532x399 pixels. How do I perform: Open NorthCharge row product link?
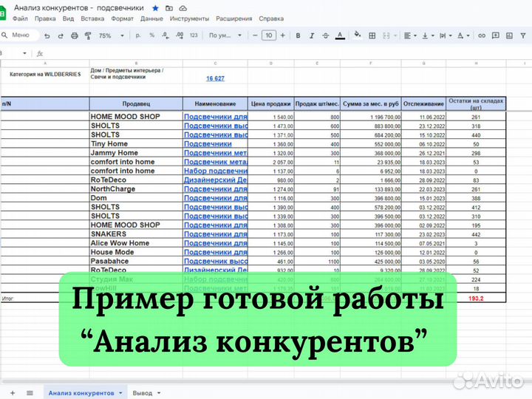click(216, 189)
